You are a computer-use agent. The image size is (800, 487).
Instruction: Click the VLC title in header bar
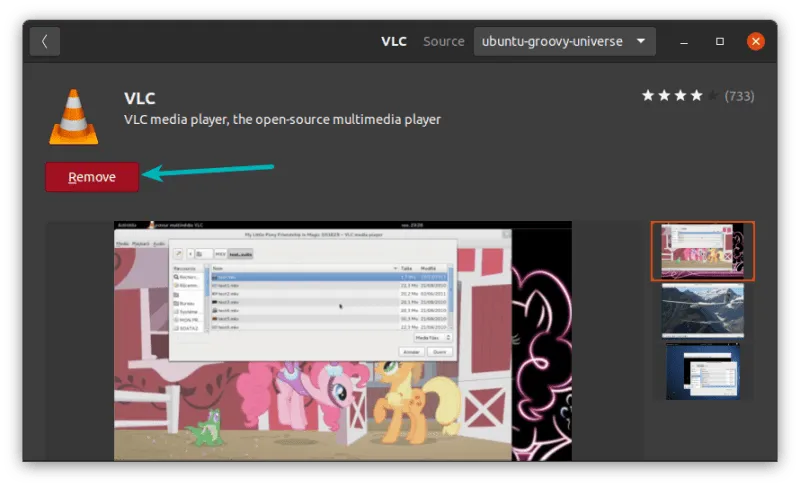(x=394, y=41)
